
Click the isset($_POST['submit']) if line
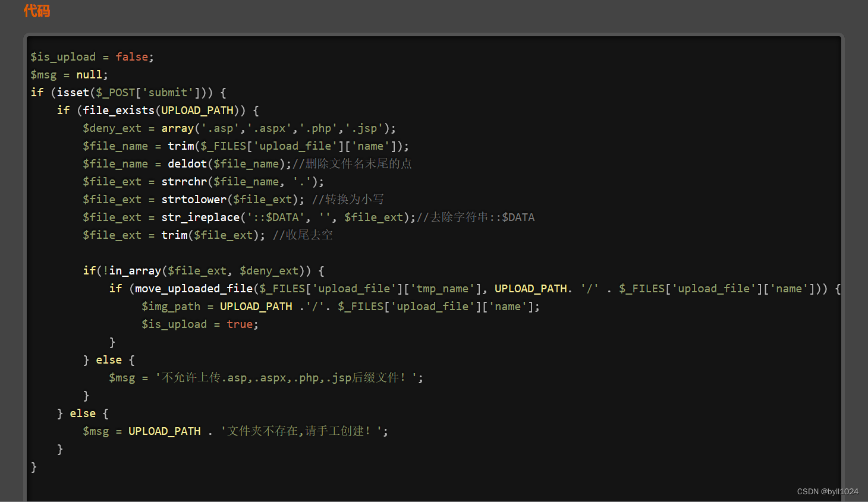pyautogui.click(x=128, y=93)
